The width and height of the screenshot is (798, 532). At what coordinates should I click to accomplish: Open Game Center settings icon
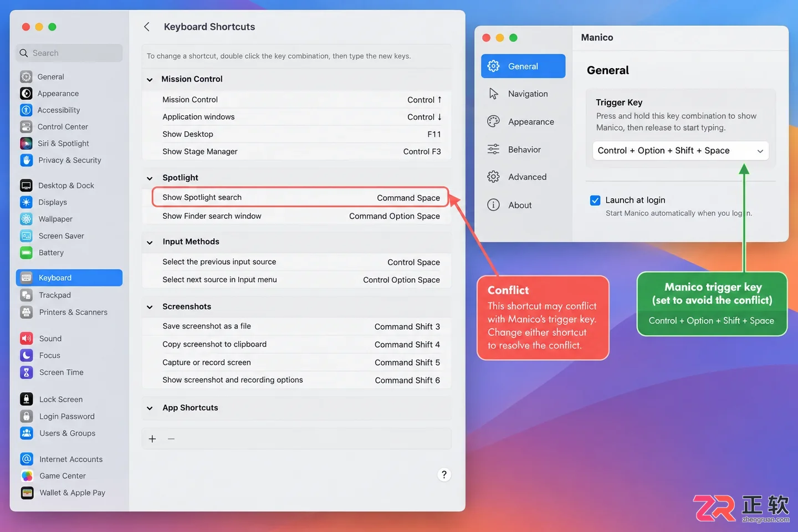click(27, 476)
